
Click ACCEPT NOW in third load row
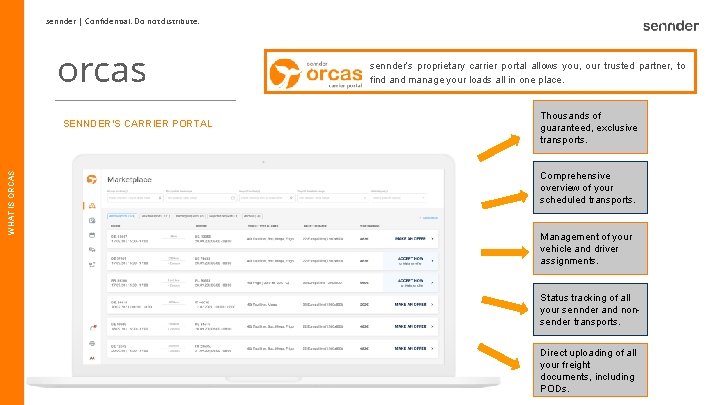coord(411,281)
